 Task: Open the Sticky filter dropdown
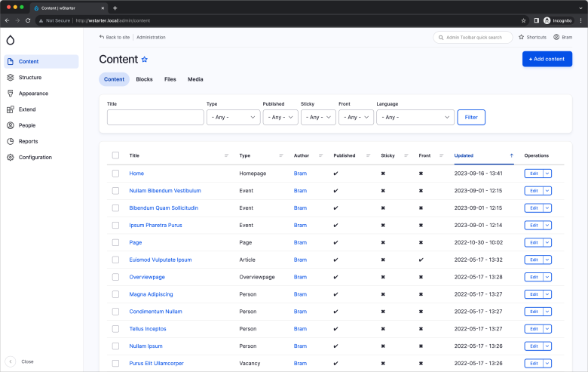(x=318, y=117)
